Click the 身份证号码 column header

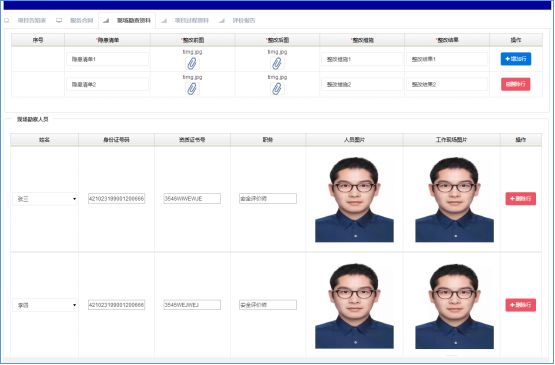click(116, 140)
